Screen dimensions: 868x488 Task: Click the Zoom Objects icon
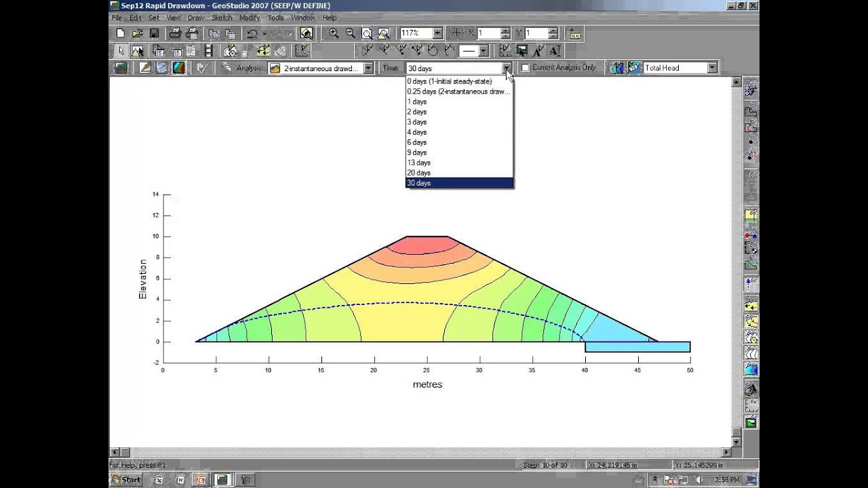tap(384, 33)
